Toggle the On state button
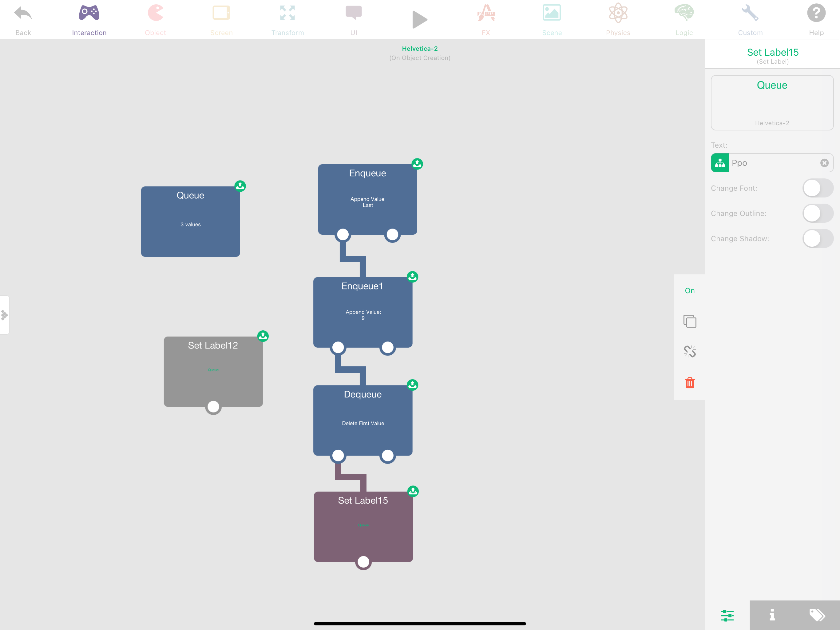Screen dimensions: 840x630 pos(690,291)
